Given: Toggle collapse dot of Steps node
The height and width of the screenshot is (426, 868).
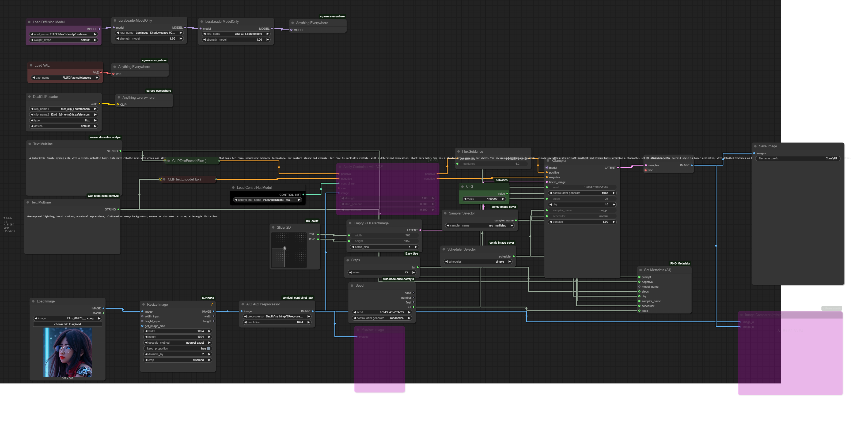Looking at the screenshot, I should (348, 260).
